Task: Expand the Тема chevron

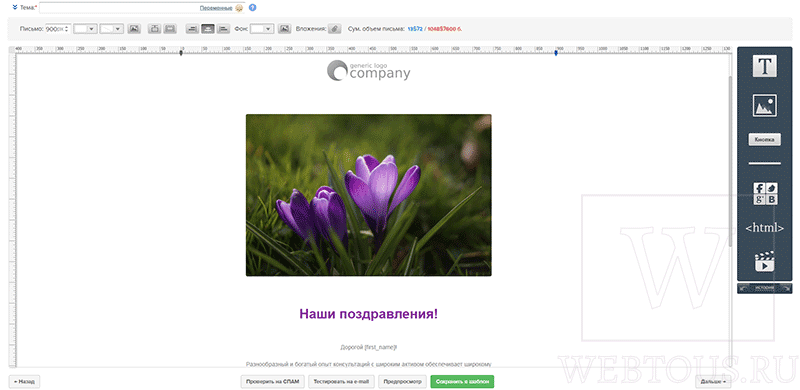Action: (x=15, y=8)
